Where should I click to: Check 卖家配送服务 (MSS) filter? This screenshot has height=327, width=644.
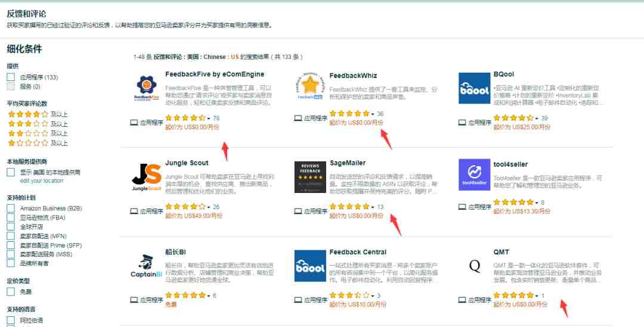[x=11, y=254]
